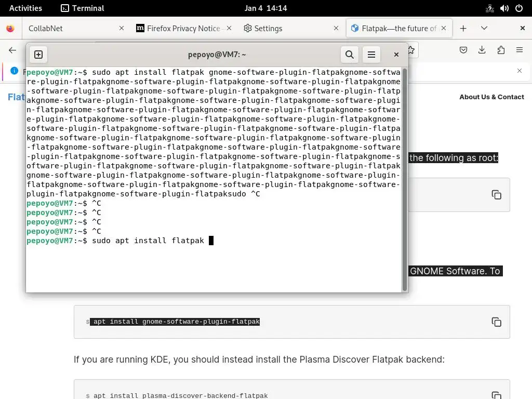Open a new Firefox tab with plus
The width and height of the screenshot is (532, 399).
click(x=463, y=29)
